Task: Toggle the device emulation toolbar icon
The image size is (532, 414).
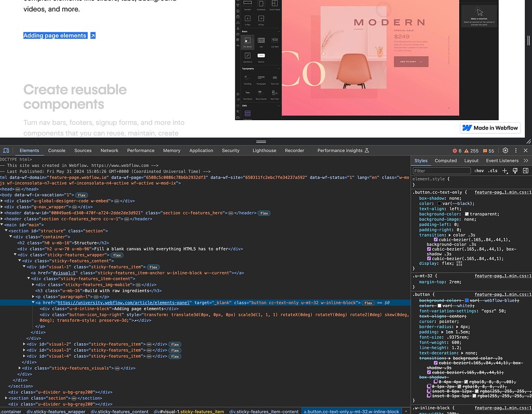Action: (x=7, y=151)
